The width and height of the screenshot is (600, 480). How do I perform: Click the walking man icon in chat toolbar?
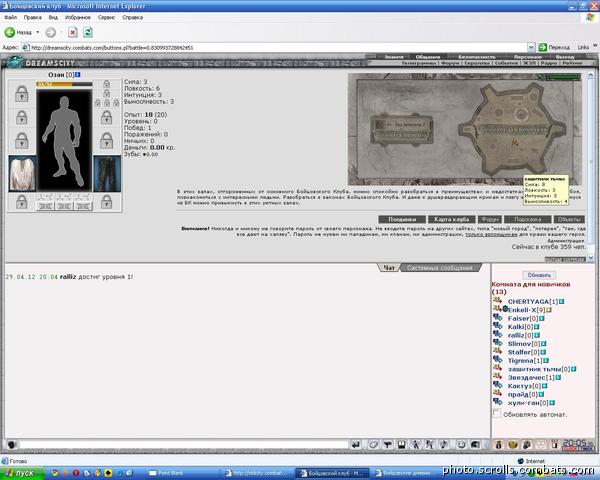click(416, 444)
